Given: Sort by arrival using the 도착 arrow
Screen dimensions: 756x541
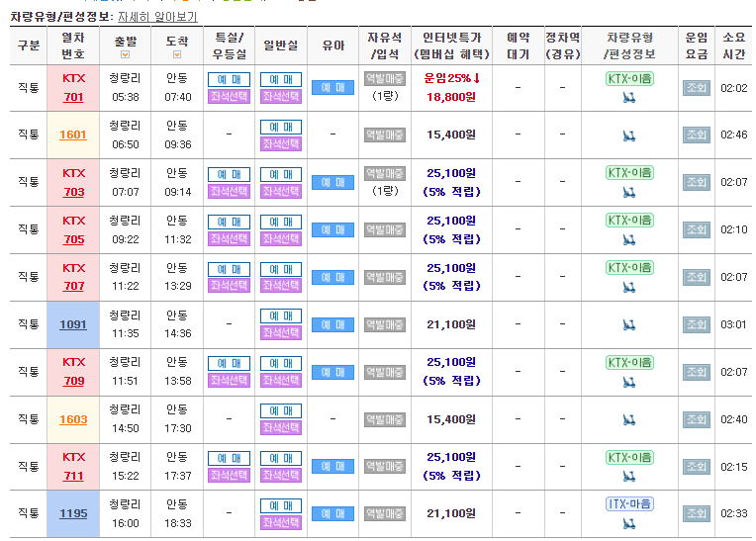Looking at the screenshot, I should 177,55.
